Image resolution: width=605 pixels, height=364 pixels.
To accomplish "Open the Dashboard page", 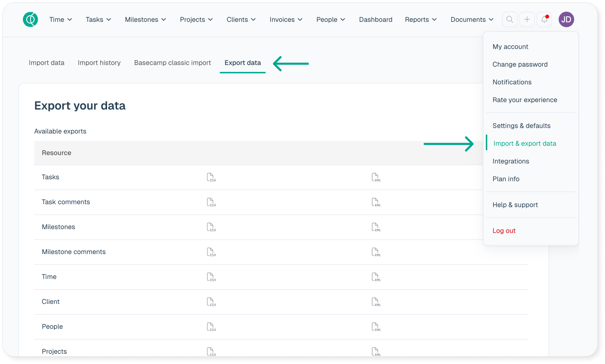I will tap(375, 20).
